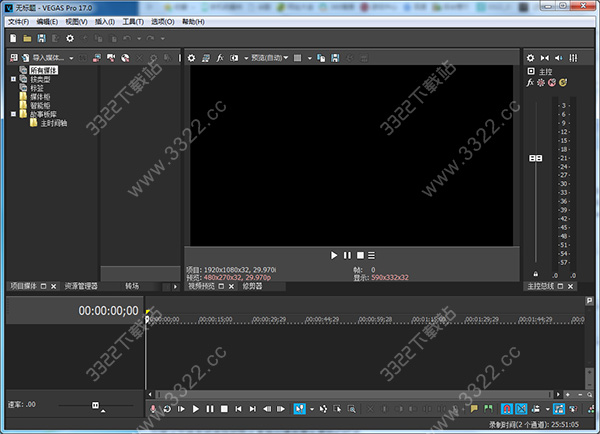This screenshot has height=434, width=600.
Task: Toggle loop playback in timeline transport
Action: (x=167, y=409)
